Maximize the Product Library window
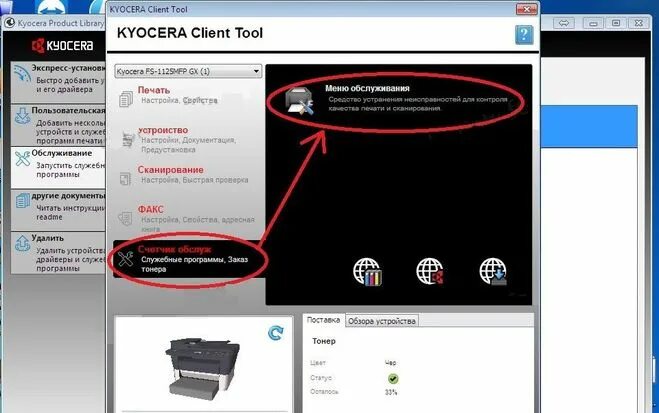 click(x=616, y=23)
